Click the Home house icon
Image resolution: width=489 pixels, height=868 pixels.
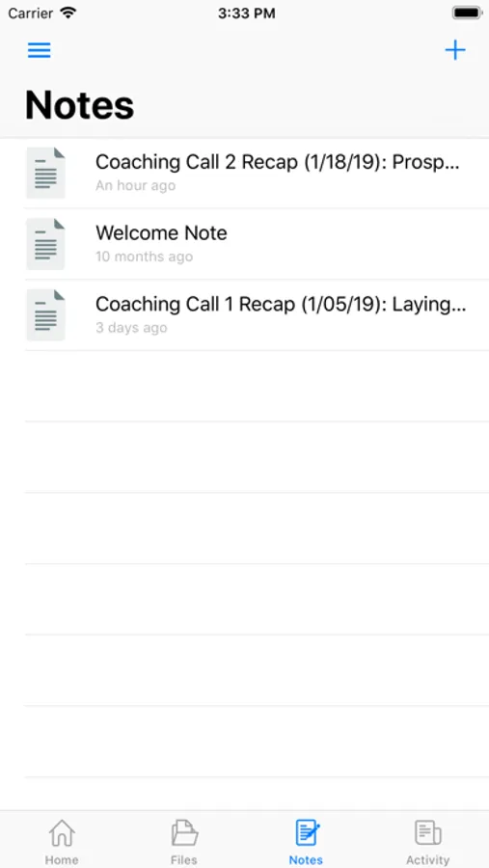(x=62, y=832)
